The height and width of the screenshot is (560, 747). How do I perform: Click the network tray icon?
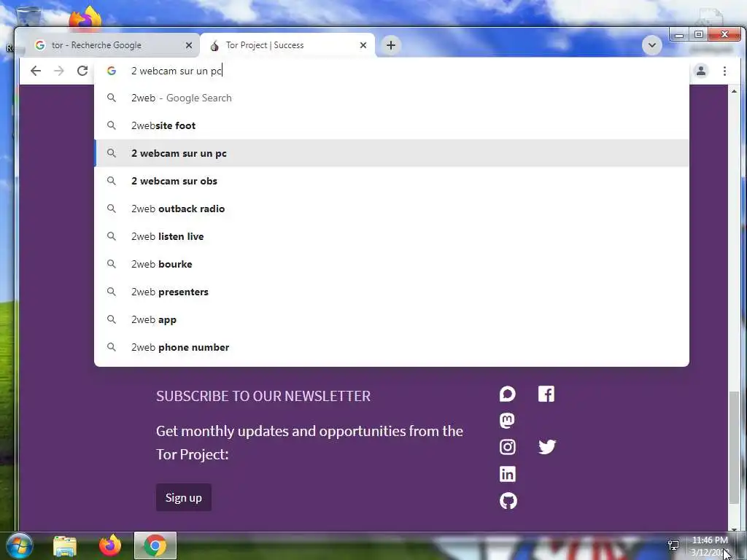click(673, 545)
